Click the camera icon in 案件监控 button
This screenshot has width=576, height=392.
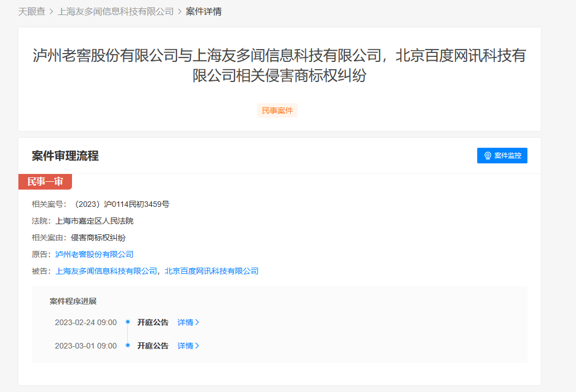click(x=488, y=156)
